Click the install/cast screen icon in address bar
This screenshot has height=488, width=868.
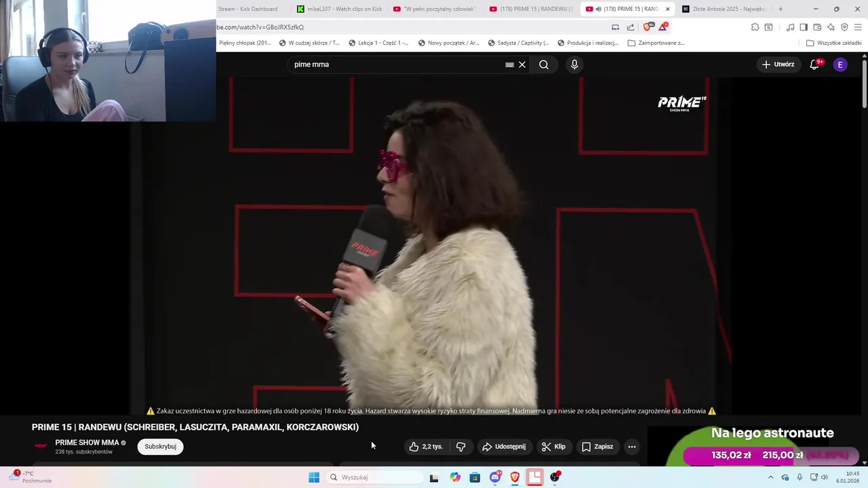tap(615, 27)
